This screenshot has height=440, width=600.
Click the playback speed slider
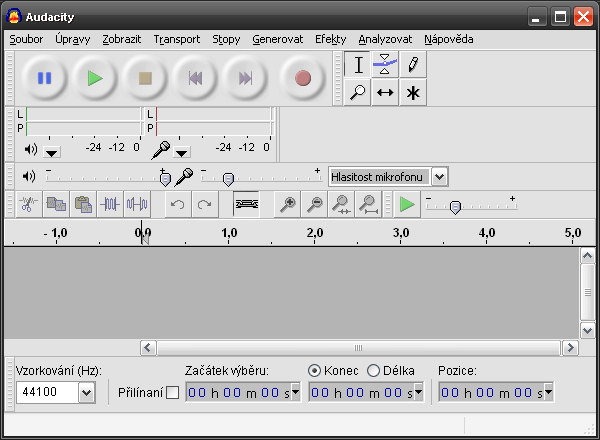click(471, 206)
